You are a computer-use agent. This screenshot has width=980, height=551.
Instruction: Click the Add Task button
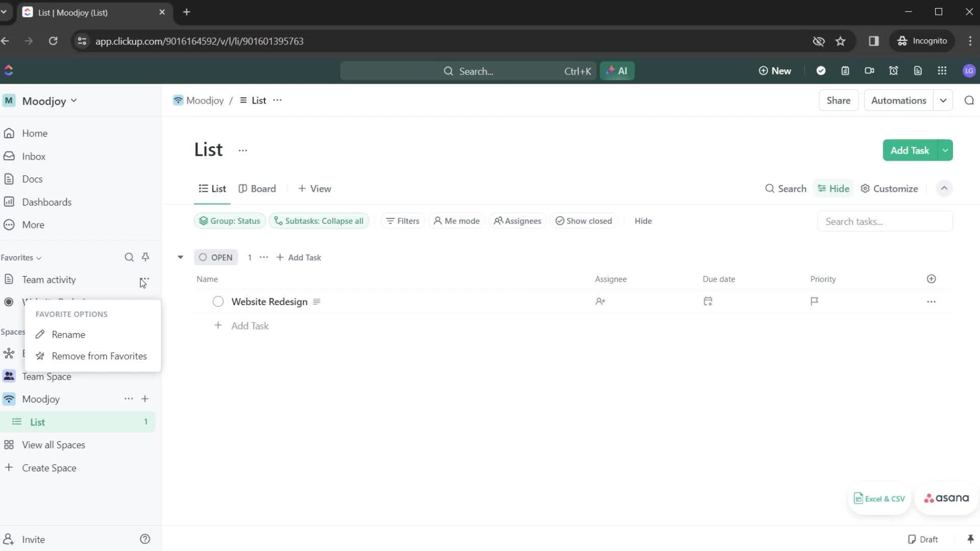tap(911, 150)
